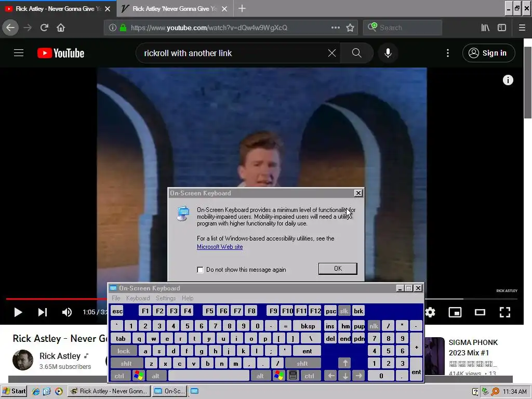
Task: Toggle the ins key on keyboard
Action: pos(330,326)
